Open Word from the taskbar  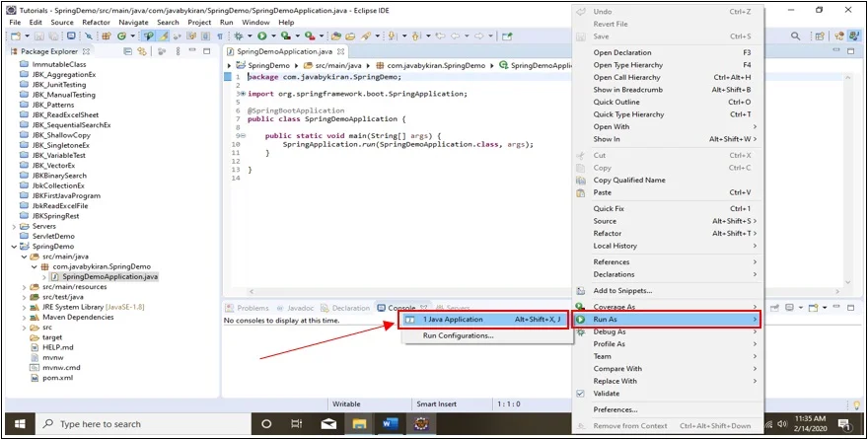click(x=391, y=424)
